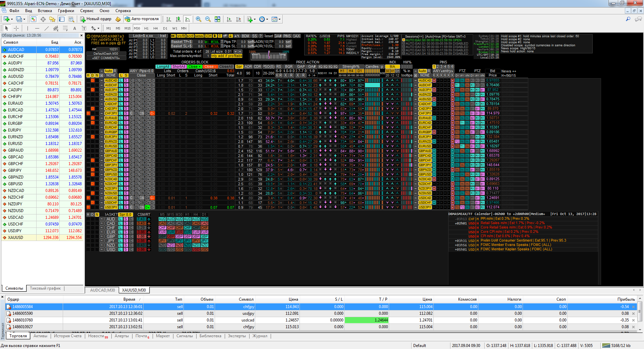
Task: Open the Data Window crosshair icon
Action: point(43,19)
